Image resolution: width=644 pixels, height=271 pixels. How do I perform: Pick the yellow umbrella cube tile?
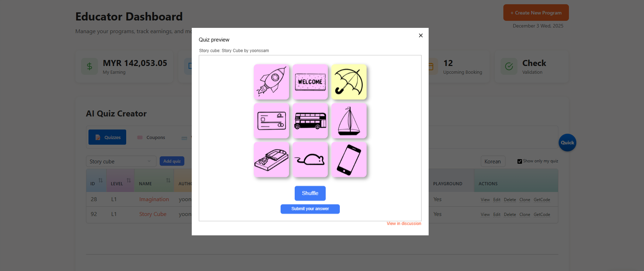coord(349,82)
